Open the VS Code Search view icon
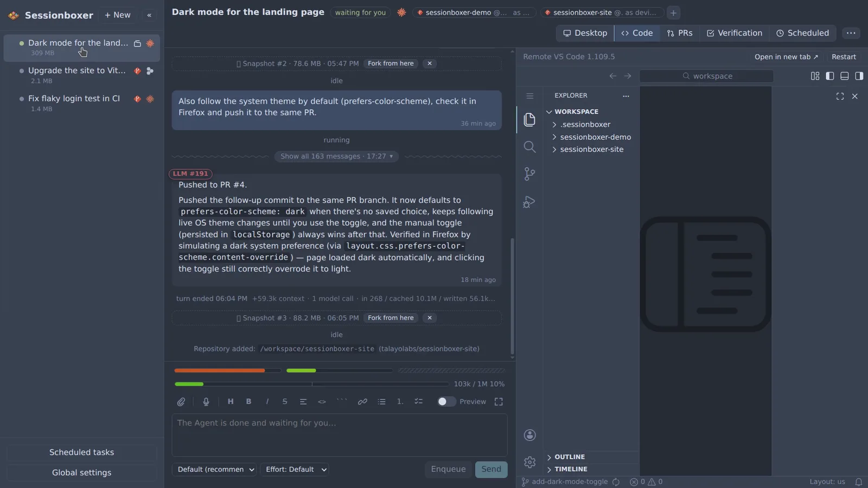Viewport: 868px width, 488px height. (x=529, y=147)
